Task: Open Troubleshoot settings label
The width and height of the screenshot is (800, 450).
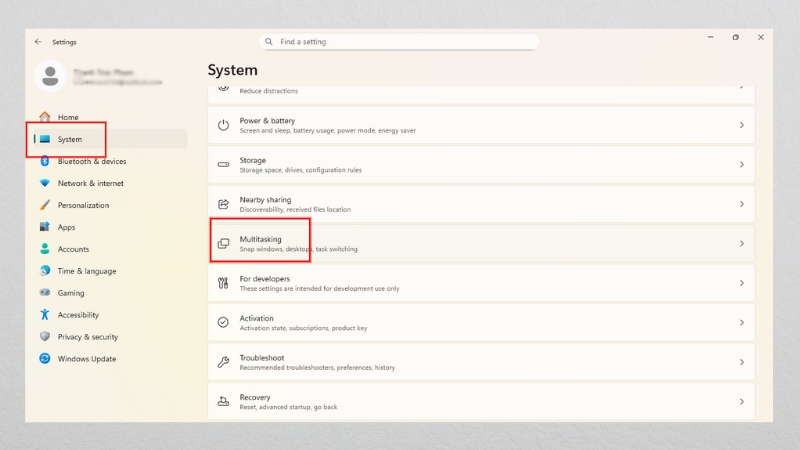Action: click(x=262, y=358)
